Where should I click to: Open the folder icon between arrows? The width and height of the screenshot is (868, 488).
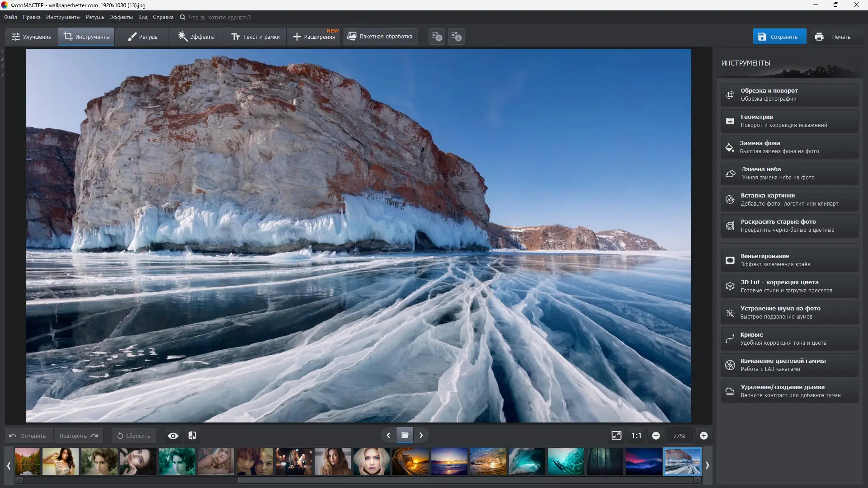[x=405, y=435]
